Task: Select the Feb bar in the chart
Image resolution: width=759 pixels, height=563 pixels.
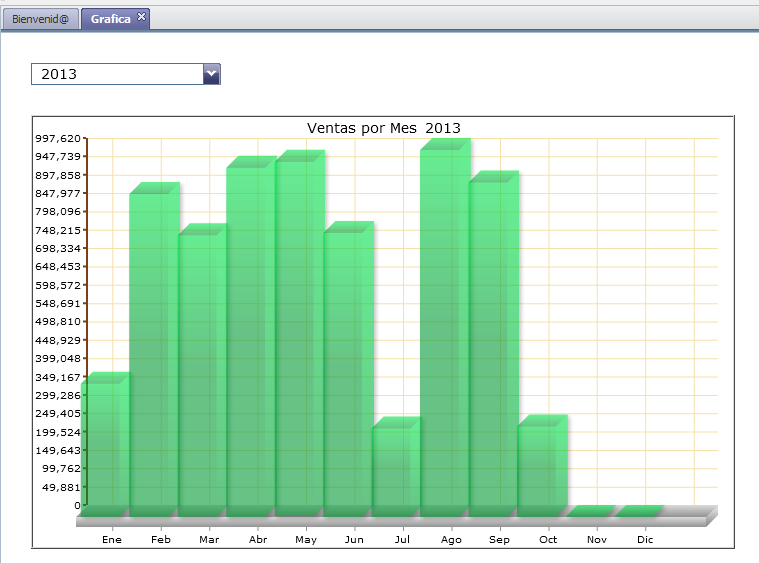Action: (152, 350)
